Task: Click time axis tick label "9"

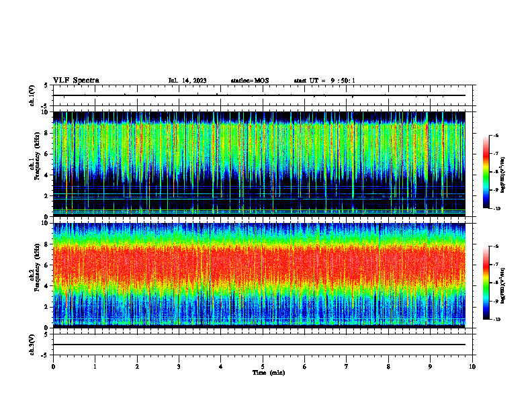Action: tap(430, 367)
